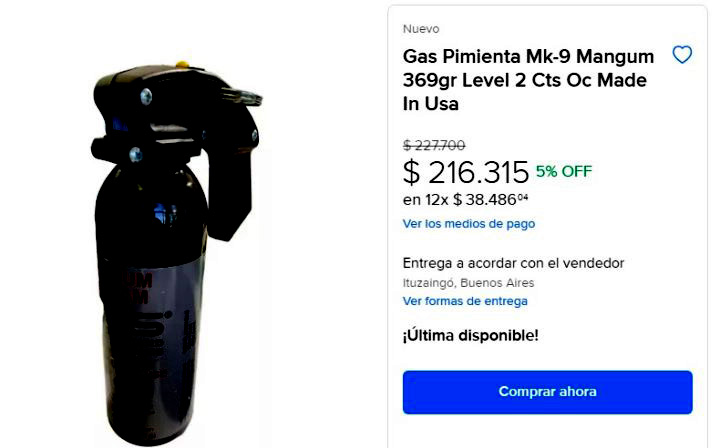
Task: Click the ¡Última disponible! stock notice
Action: (x=471, y=335)
